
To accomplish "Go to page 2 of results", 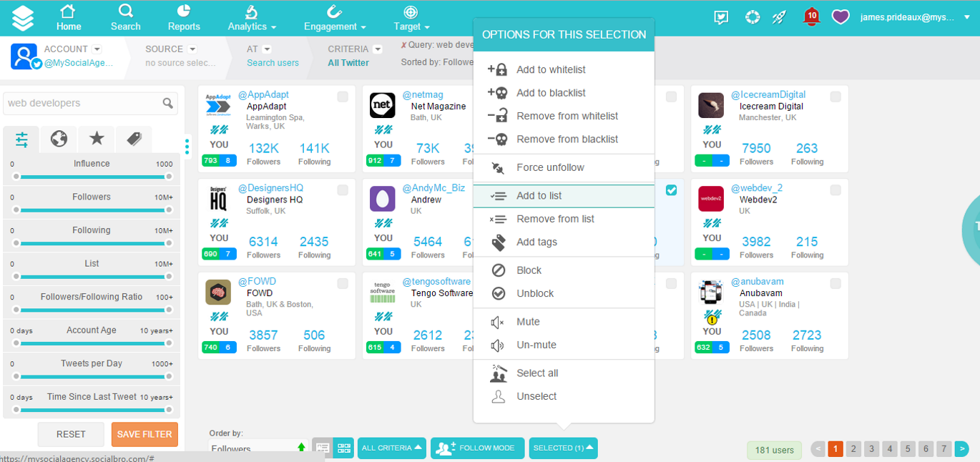I will click(x=853, y=449).
